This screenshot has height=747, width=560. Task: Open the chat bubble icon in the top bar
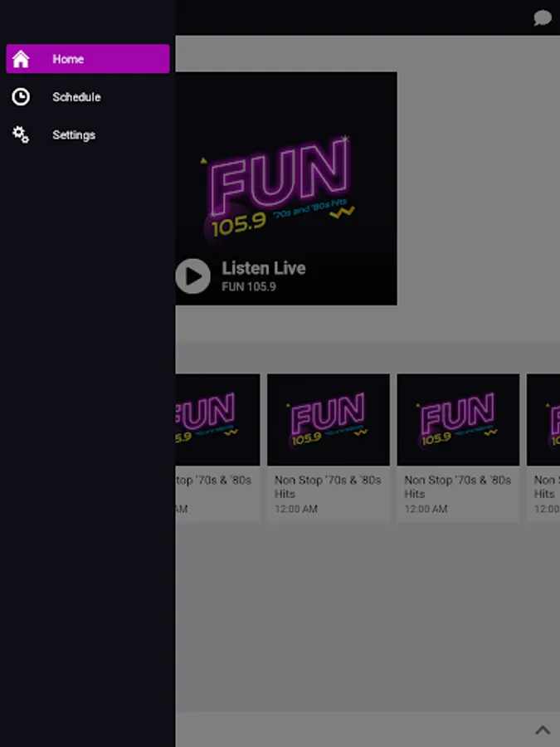pos(543,18)
